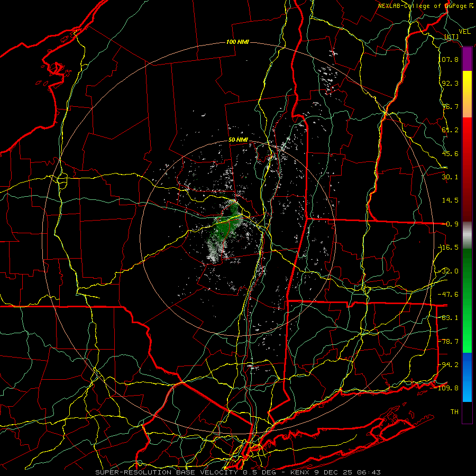This screenshot has width=476, height=476.
Task: Click the 45.6 velocity scale value
Action: click(450, 153)
